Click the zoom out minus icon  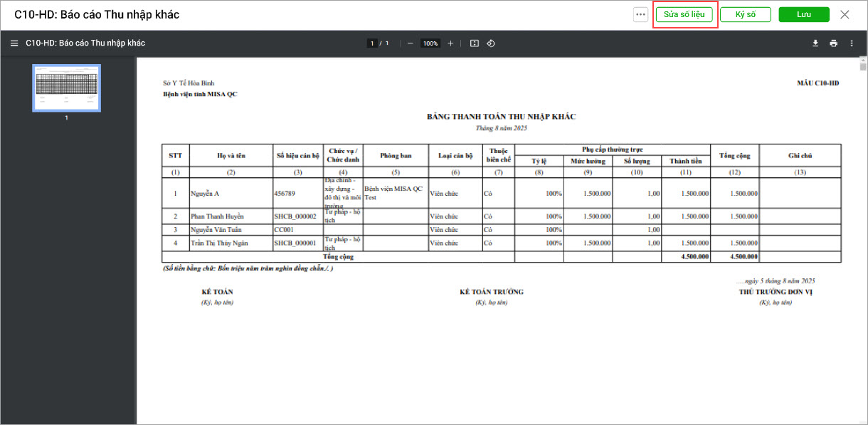pos(410,43)
